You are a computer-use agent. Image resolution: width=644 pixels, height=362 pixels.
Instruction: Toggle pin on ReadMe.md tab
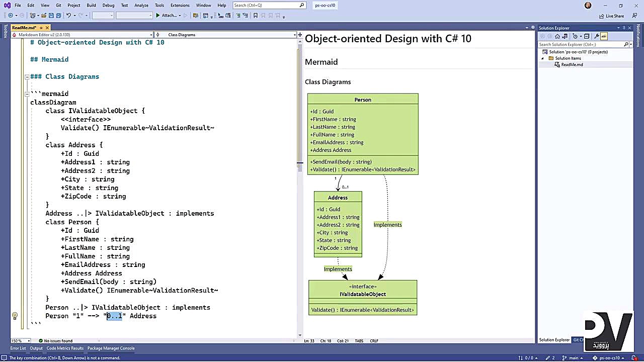41,28
